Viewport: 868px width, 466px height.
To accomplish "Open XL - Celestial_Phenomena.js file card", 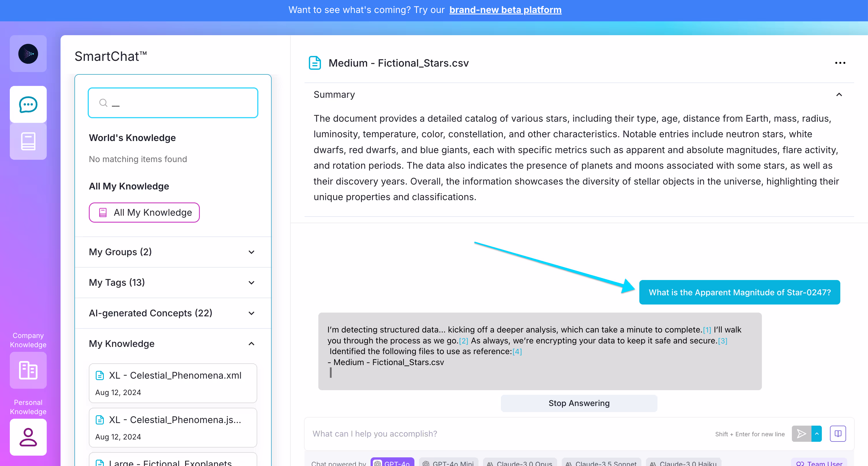I will tap(173, 428).
